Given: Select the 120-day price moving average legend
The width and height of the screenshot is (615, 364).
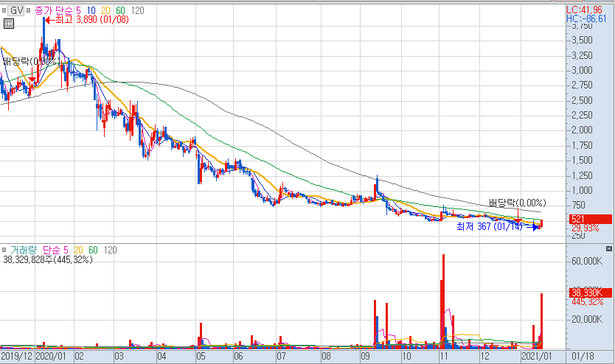Looking at the screenshot, I should pos(137,10).
